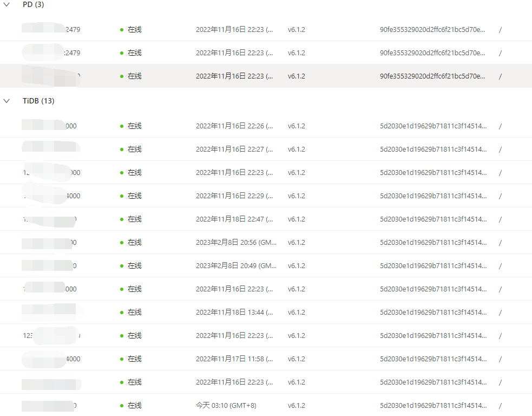The image size is (532, 416).
Task: Click v6.1.2 version in the 22:26 row
Action: click(x=297, y=126)
